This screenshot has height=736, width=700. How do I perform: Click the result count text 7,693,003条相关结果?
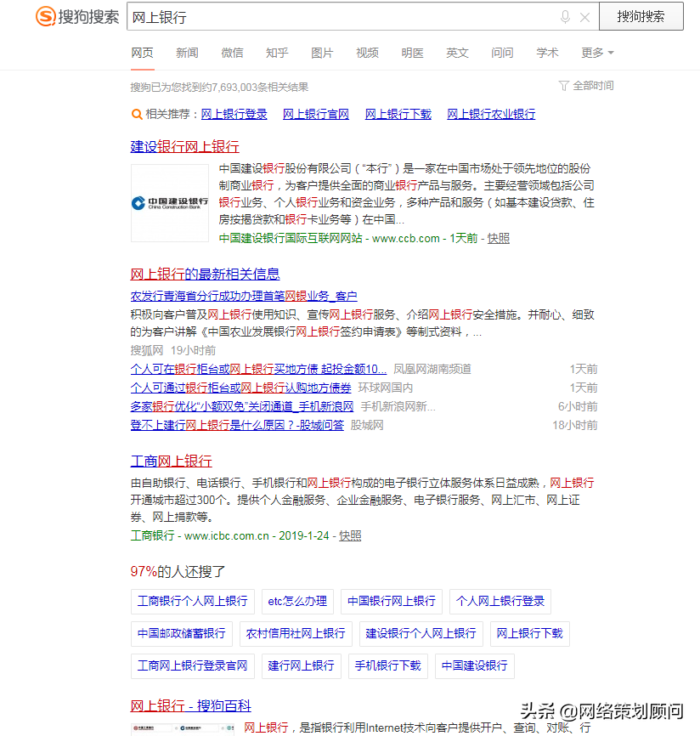pyautogui.click(x=260, y=88)
